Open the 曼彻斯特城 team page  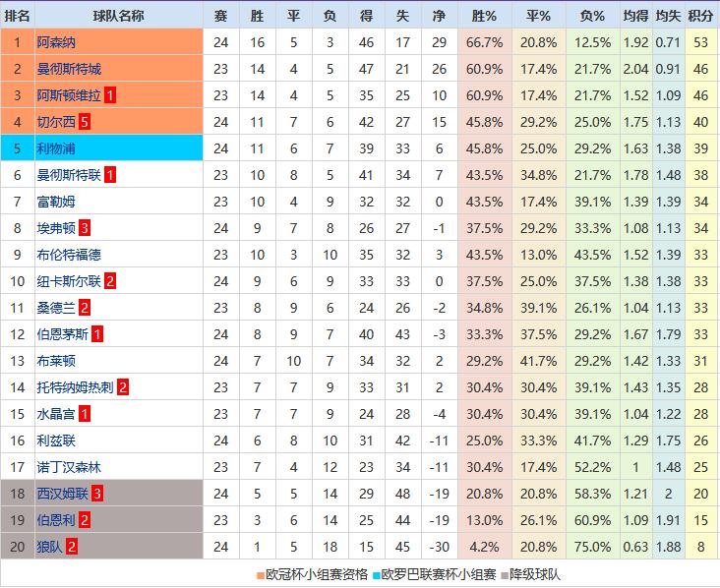point(69,69)
